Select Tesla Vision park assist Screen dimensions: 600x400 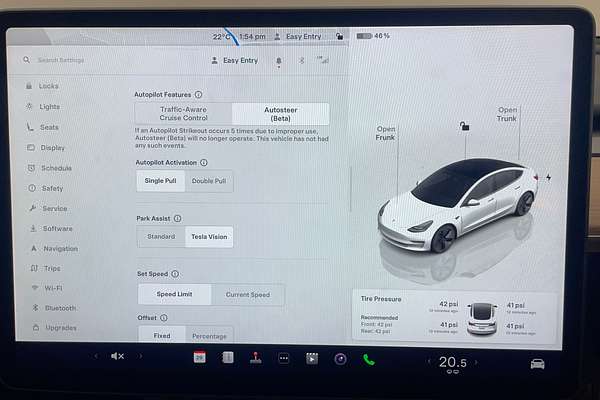point(209,237)
